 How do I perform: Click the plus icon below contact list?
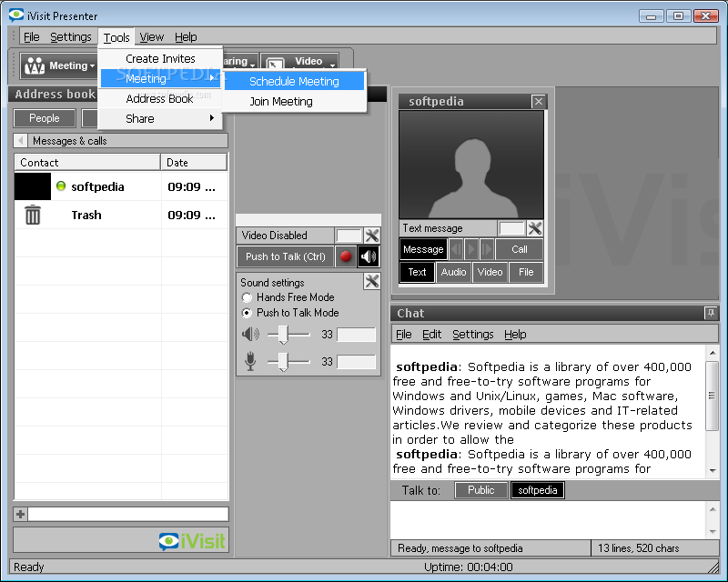click(20, 514)
